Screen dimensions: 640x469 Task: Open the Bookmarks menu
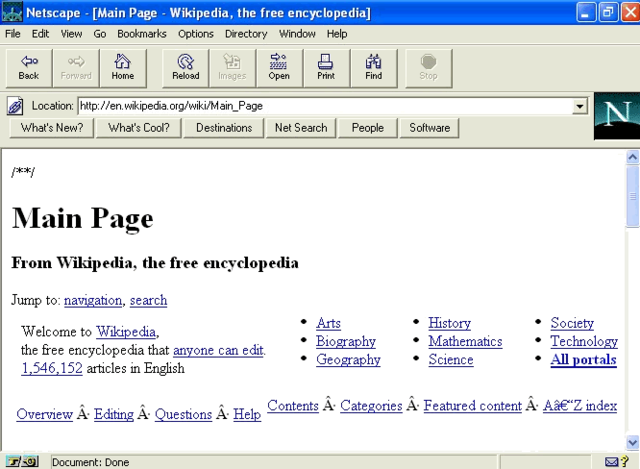tap(142, 34)
